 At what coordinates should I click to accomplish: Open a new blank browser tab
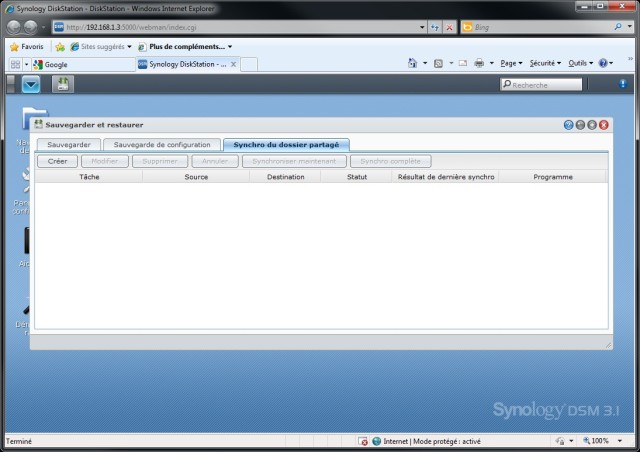point(249,65)
